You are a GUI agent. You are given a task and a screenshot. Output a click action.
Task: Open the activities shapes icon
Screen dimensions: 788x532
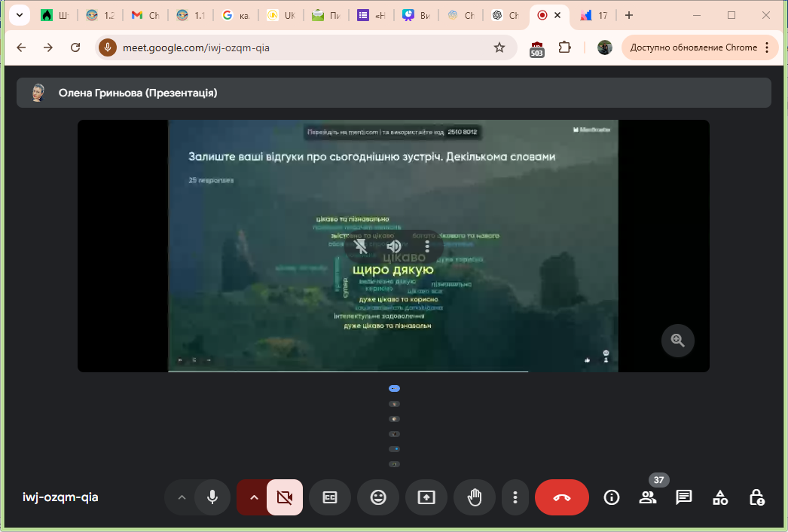point(720,497)
